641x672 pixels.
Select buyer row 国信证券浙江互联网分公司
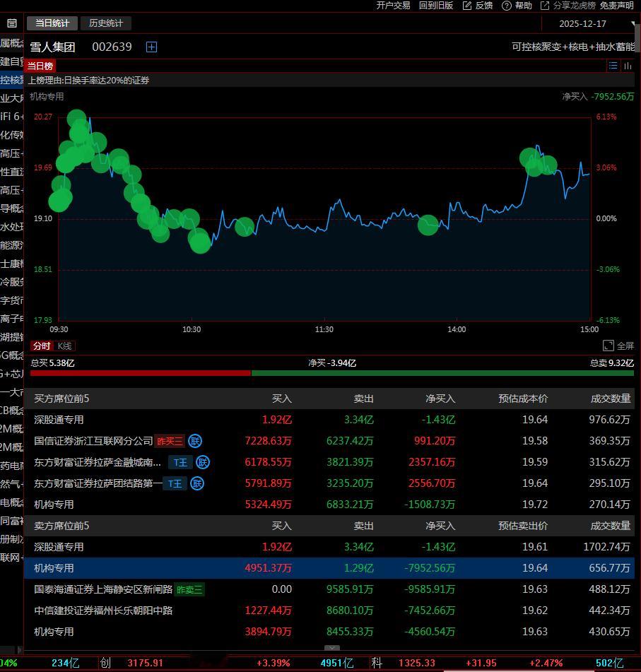[x=329, y=441]
